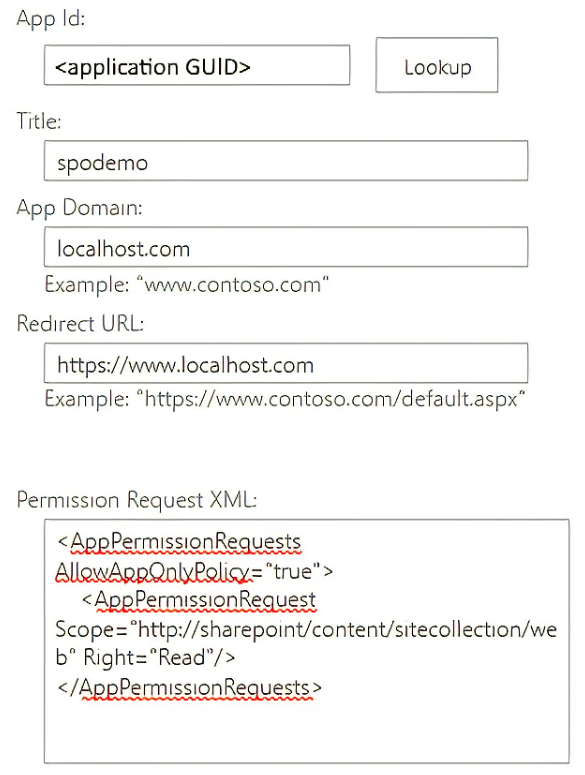Place cursor on the AllowAppOnlyPolicy attribute

pyautogui.click(x=153, y=571)
